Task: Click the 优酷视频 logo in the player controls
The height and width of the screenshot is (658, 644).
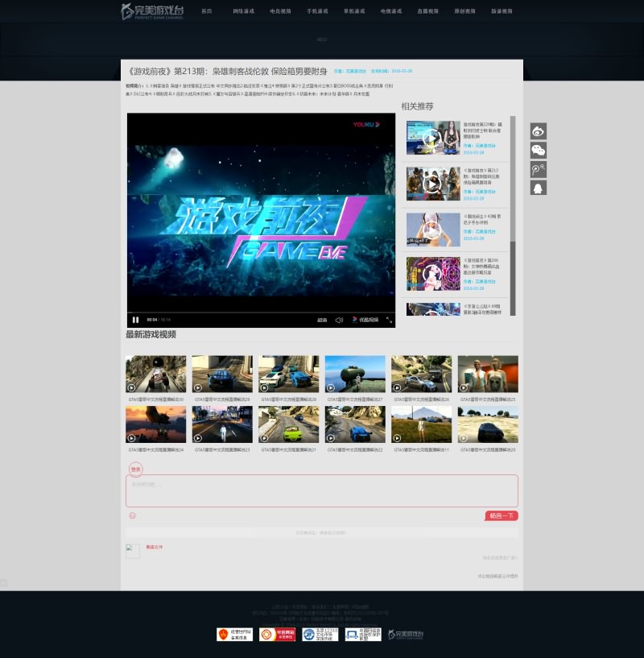Action: click(x=365, y=320)
